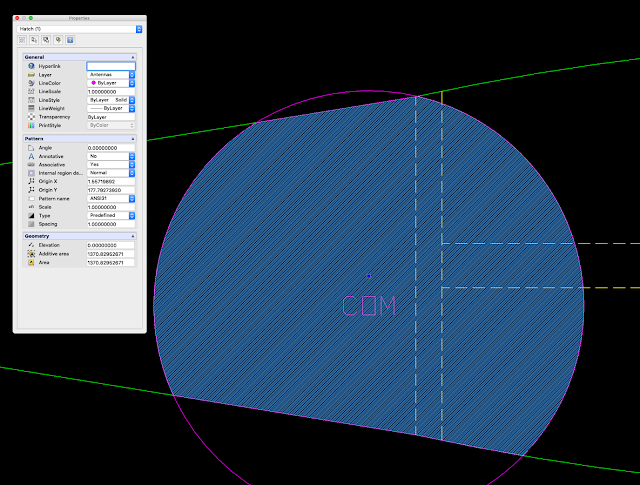Screen dimensions: 640x485
Task: Click the LineScale row icon
Action: [x=31, y=91]
